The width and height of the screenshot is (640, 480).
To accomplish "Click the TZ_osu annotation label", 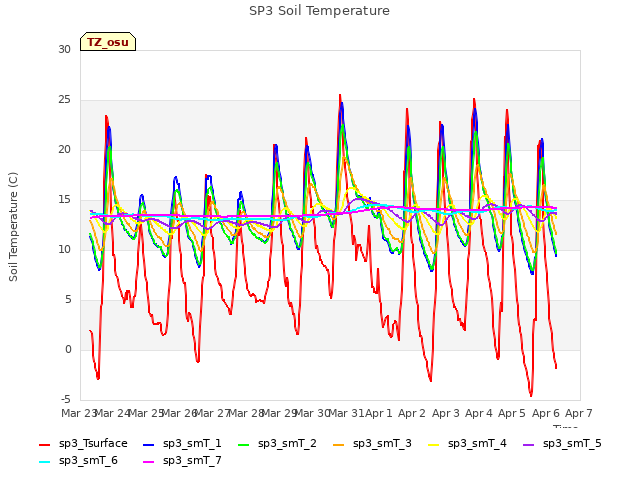I will pyautogui.click(x=108, y=42).
